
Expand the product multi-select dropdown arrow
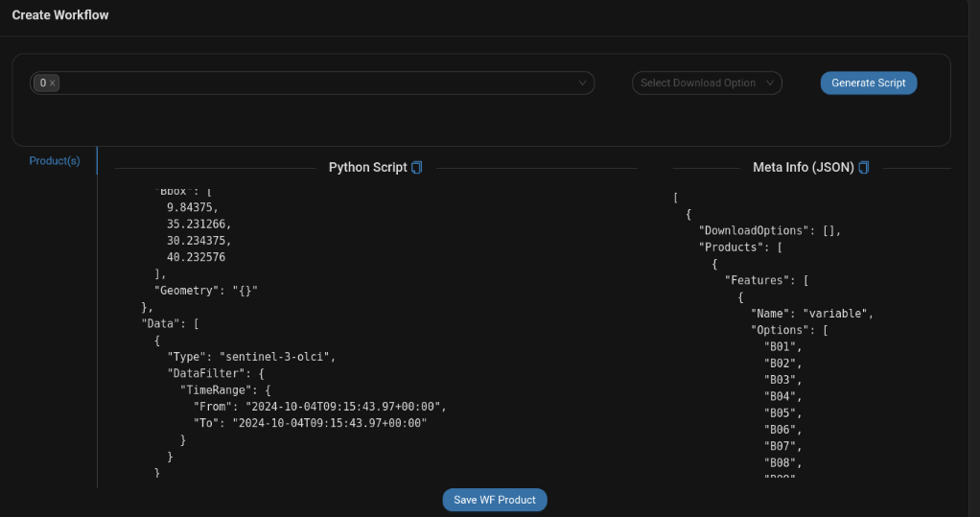coord(582,83)
